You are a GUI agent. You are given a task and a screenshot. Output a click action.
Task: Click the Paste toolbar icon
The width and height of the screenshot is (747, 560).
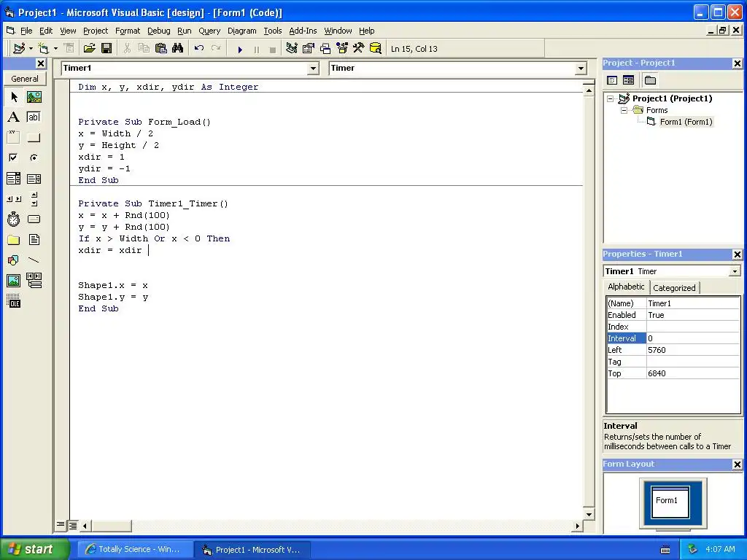point(161,49)
